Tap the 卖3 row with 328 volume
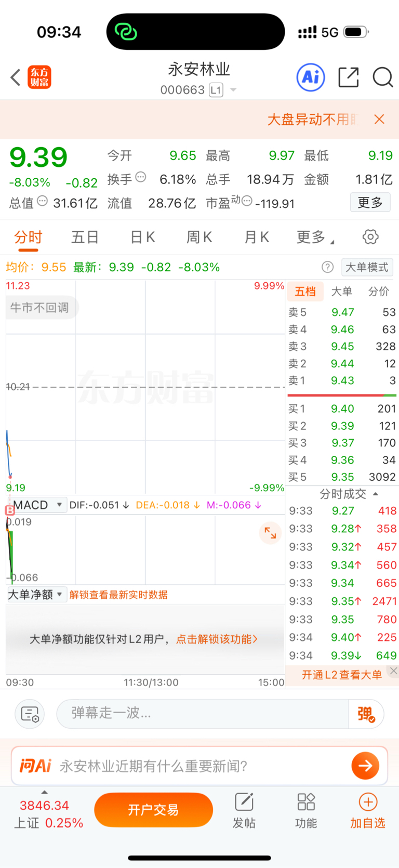Viewport: 399px width, 868px height. coord(342,346)
